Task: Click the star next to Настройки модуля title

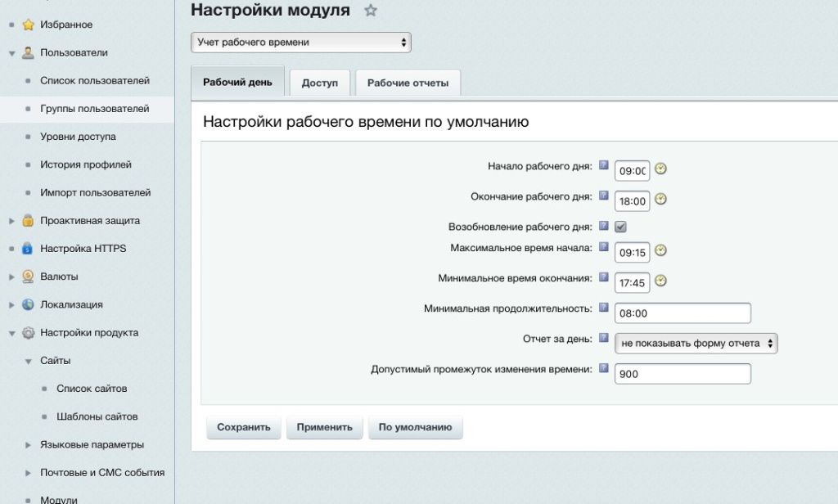Action: (371, 11)
